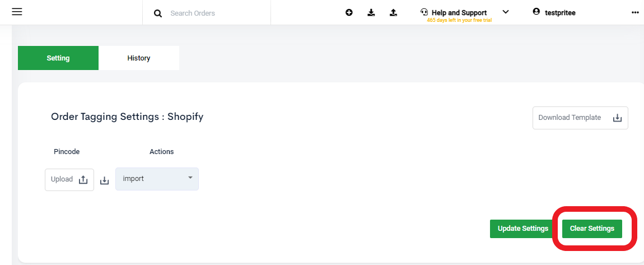
Task: Open the three-dots overflow menu
Action: pyautogui.click(x=635, y=13)
